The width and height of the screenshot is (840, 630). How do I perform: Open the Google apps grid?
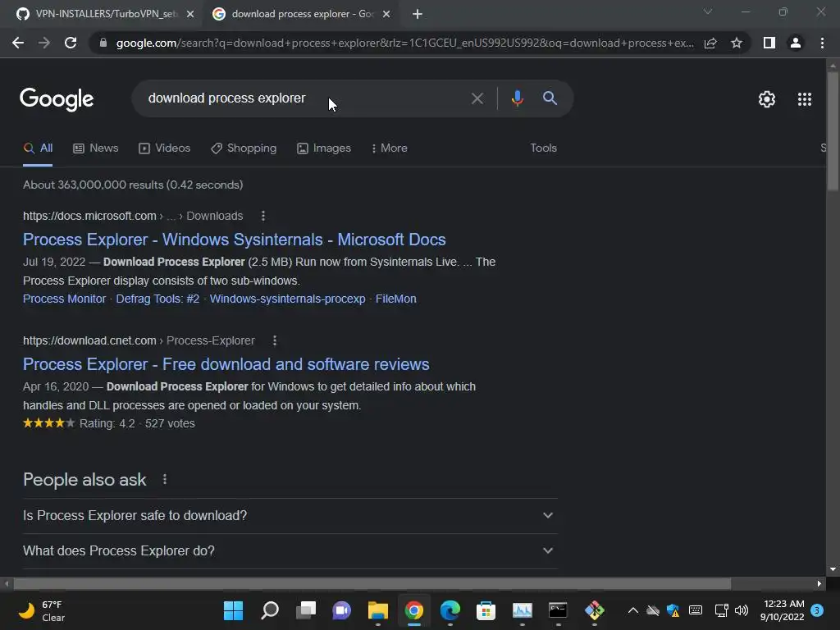(804, 99)
